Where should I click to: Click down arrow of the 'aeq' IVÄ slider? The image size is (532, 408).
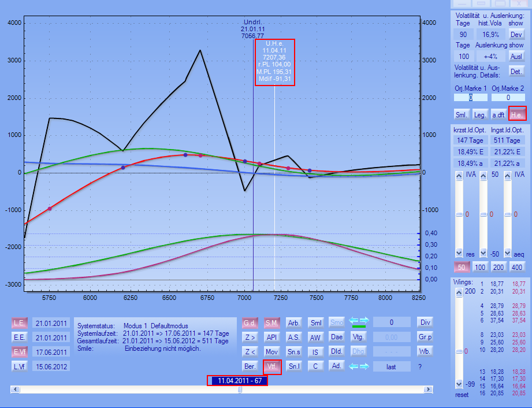click(508, 253)
